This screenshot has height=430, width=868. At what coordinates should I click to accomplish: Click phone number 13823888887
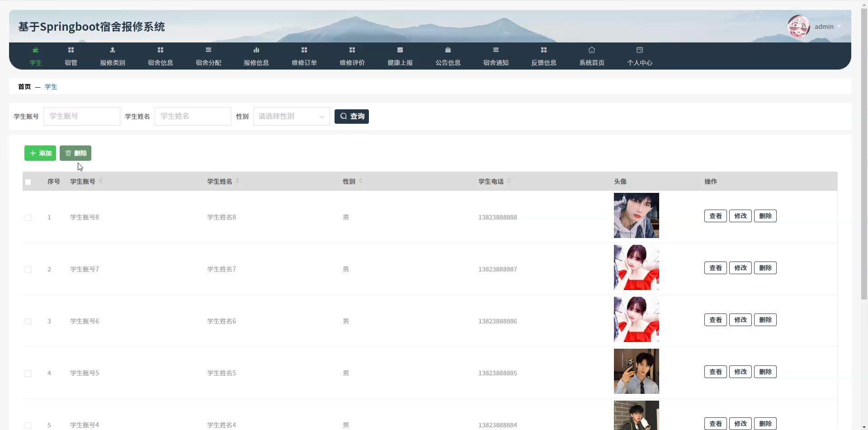[498, 269]
